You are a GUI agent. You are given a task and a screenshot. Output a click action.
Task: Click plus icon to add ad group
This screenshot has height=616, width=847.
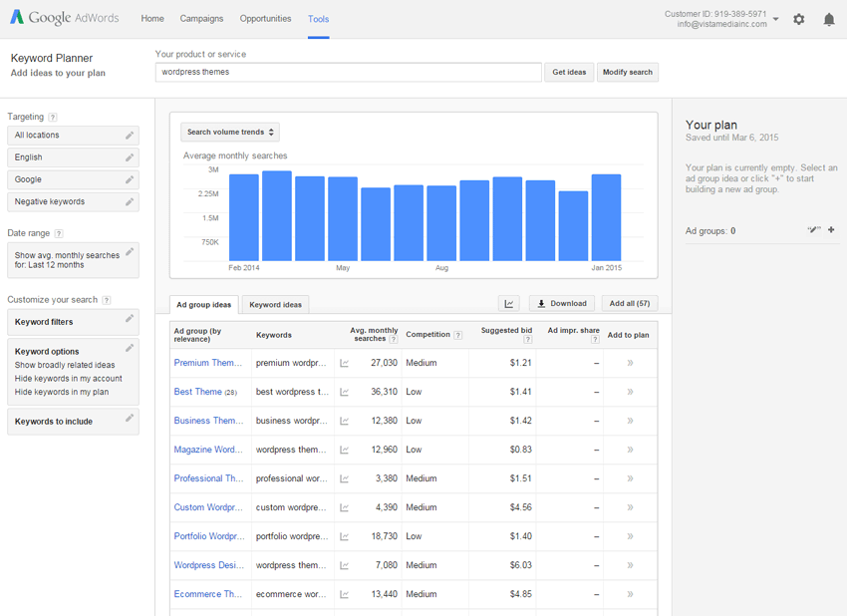(x=831, y=229)
